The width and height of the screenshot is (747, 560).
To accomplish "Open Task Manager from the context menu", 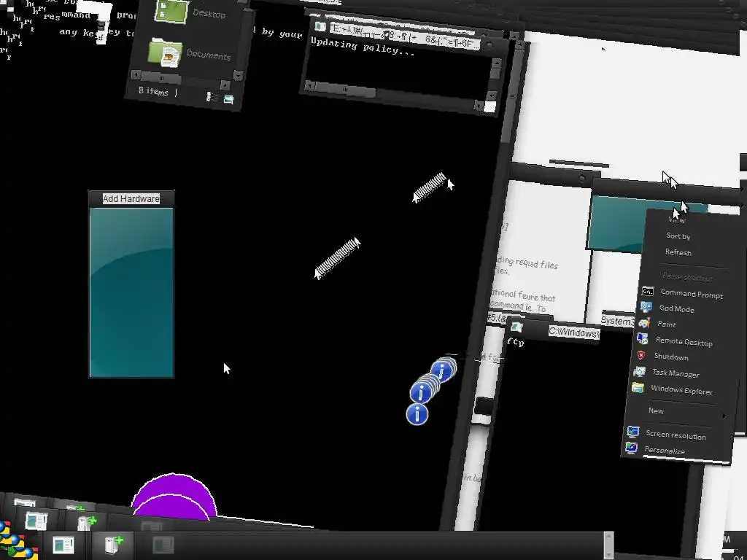I will [676, 373].
